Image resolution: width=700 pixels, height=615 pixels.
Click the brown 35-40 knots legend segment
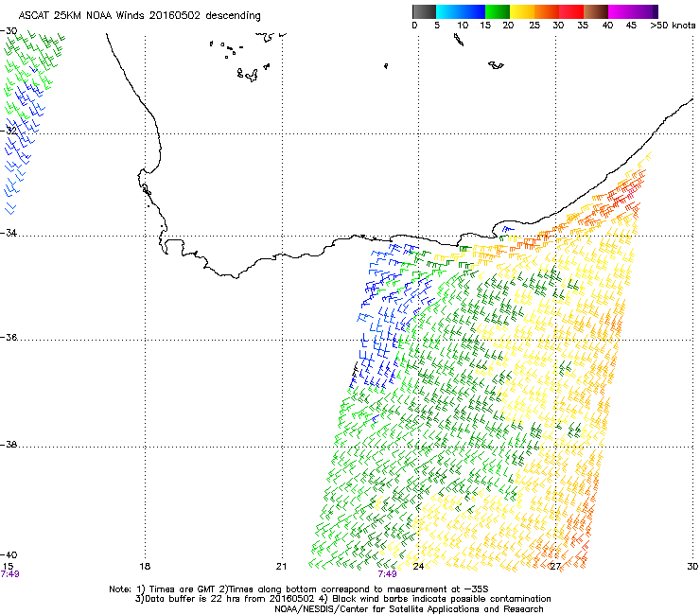pos(596,11)
